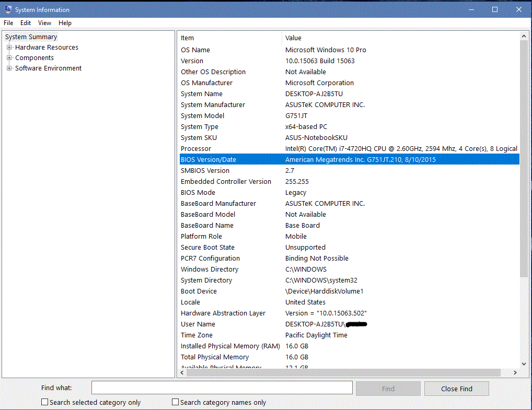This screenshot has width=532, height=410.
Task: Select the Embedded Controller Version row
Action: (349, 181)
